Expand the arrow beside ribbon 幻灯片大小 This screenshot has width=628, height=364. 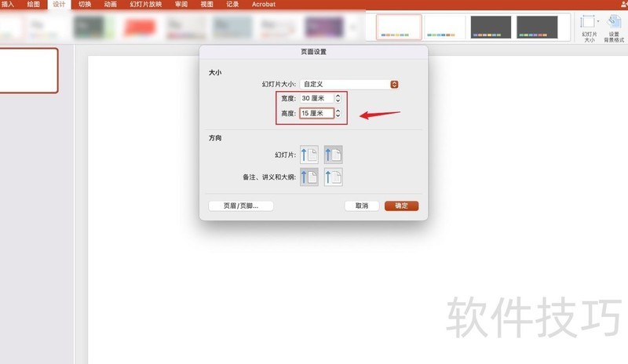pos(598,21)
